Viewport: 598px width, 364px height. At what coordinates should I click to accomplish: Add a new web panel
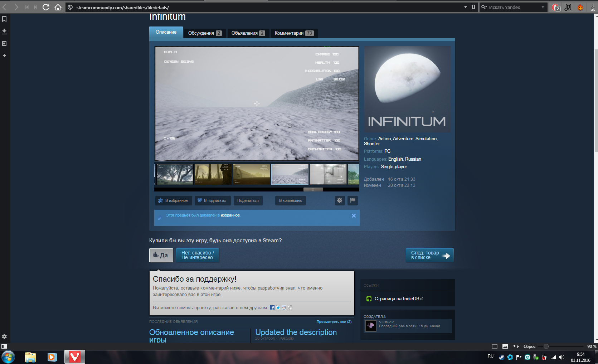pos(4,55)
